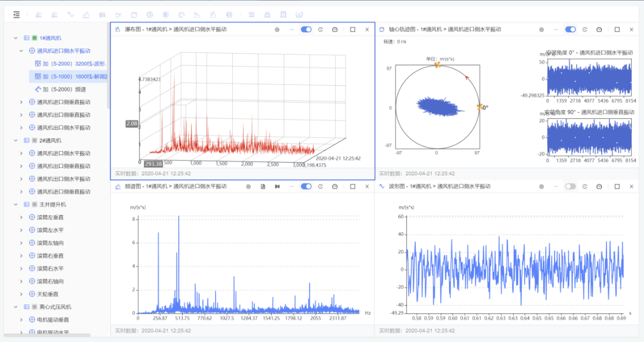The height and width of the screenshot is (342, 644).
Task: Maximize the 波形图 panel
Action: point(616,186)
